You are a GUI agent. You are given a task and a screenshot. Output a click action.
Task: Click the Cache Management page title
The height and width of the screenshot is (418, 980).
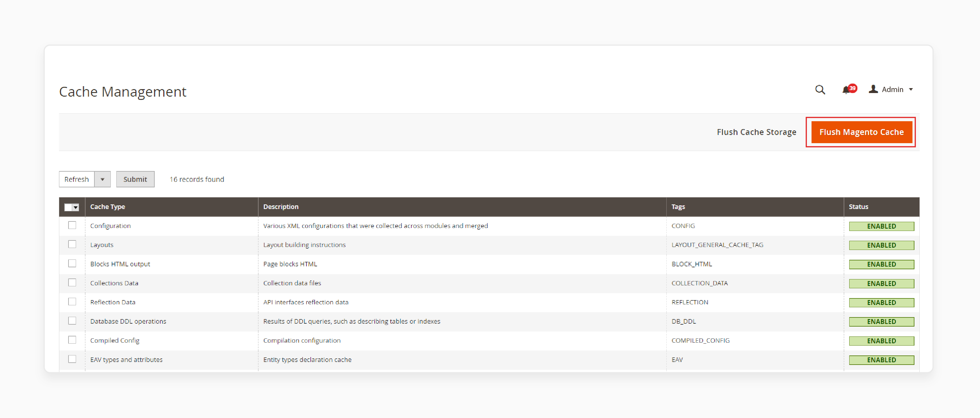(x=123, y=92)
